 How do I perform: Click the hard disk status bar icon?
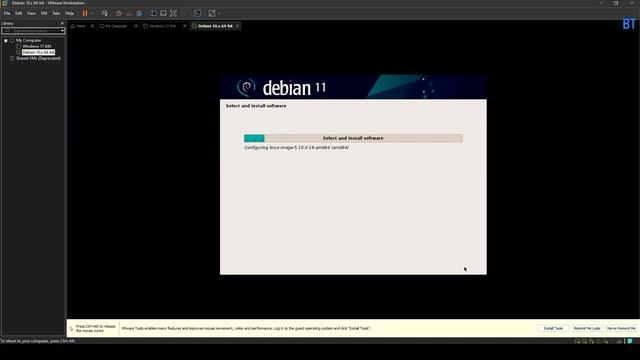pyautogui.click(x=577, y=341)
